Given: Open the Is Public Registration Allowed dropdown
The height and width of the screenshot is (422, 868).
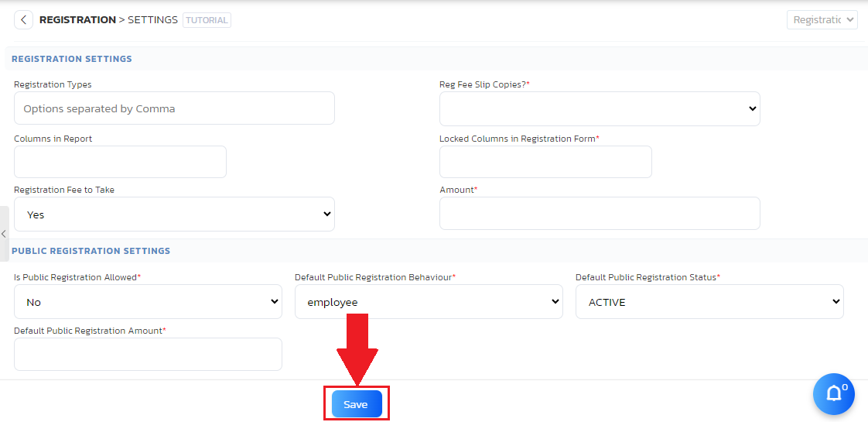Looking at the screenshot, I should pos(148,302).
